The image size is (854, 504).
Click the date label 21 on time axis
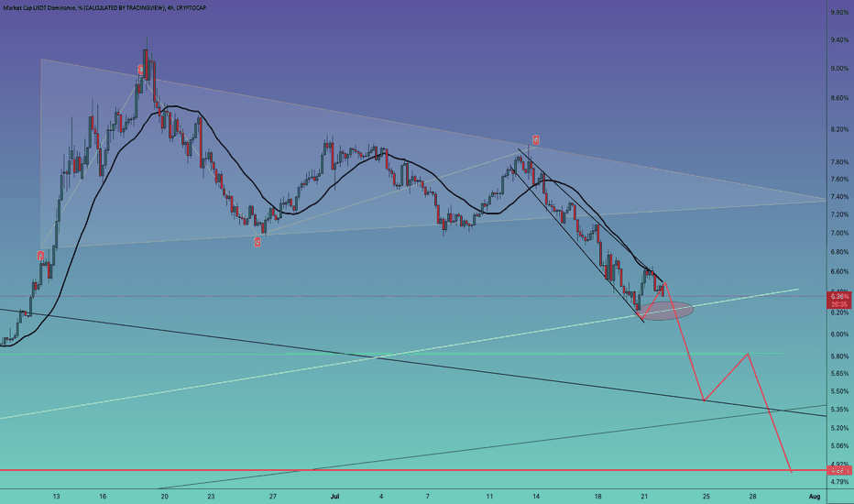click(x=644, y=497)
